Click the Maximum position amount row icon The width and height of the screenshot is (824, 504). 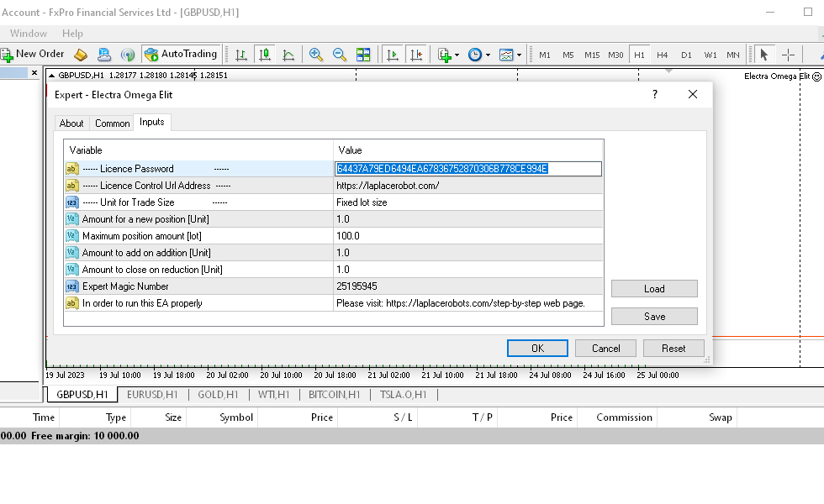[x=71, y=236]
